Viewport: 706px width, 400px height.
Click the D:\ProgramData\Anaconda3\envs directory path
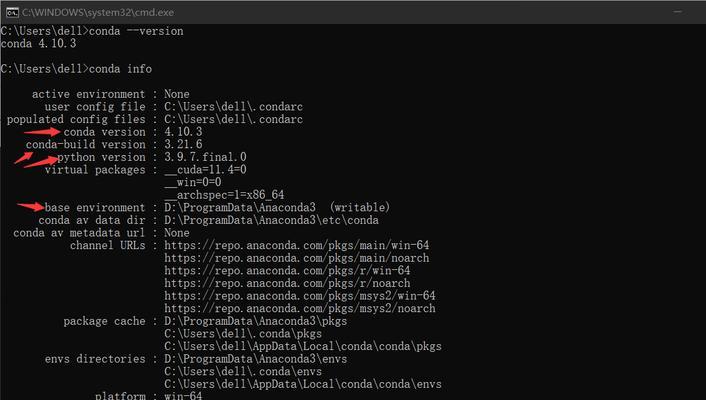[x=255, y=359]
